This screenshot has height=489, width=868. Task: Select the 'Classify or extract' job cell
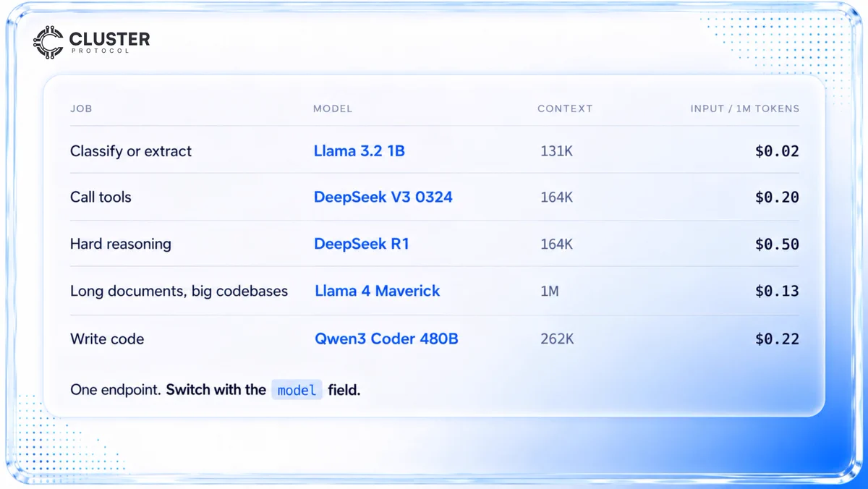click(131, 151)
